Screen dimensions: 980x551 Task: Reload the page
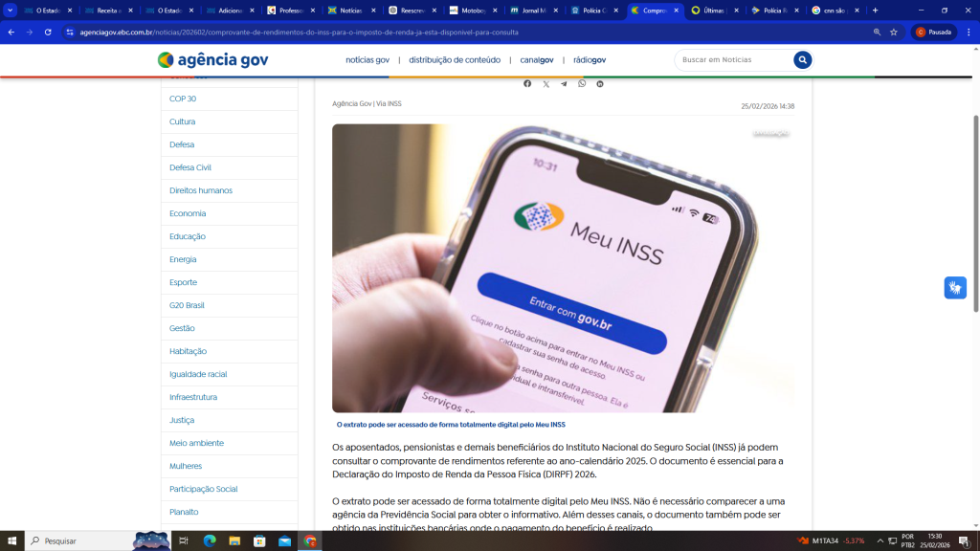tap(48, 32)
